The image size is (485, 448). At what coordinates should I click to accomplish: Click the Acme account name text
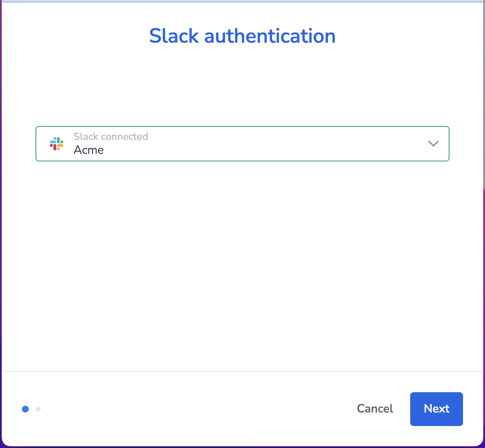[89, 150]
